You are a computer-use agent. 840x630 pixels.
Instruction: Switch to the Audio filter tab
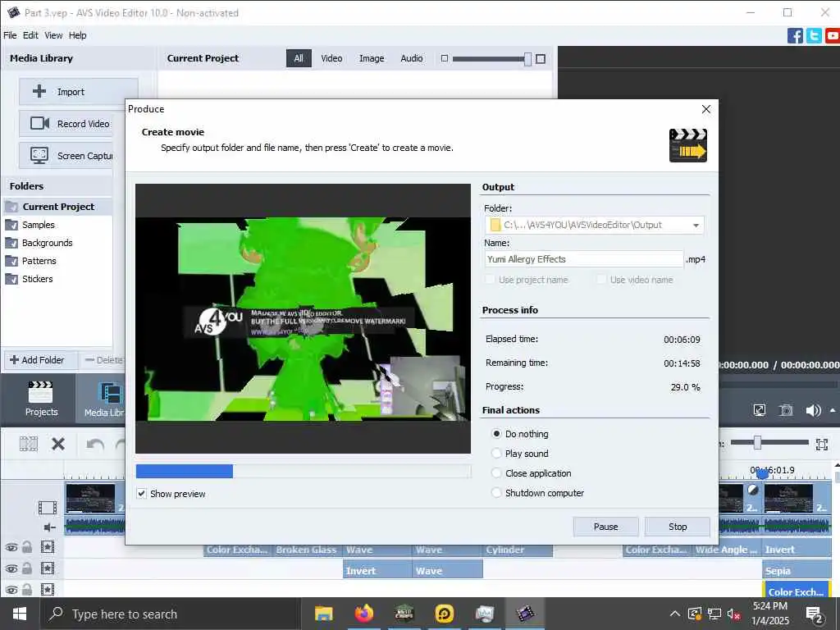pyautogui.click(x=412, y=58)
